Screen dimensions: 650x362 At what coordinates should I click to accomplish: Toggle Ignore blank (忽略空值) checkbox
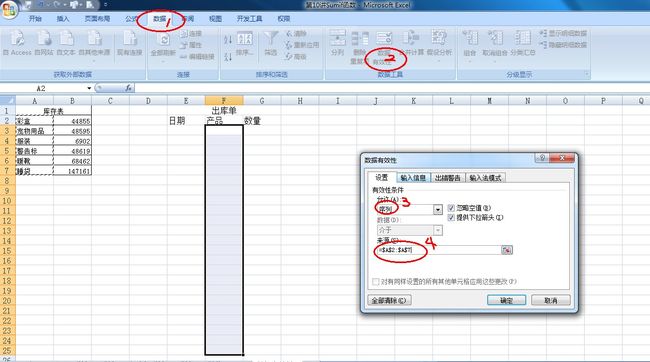tap(451, 208)
